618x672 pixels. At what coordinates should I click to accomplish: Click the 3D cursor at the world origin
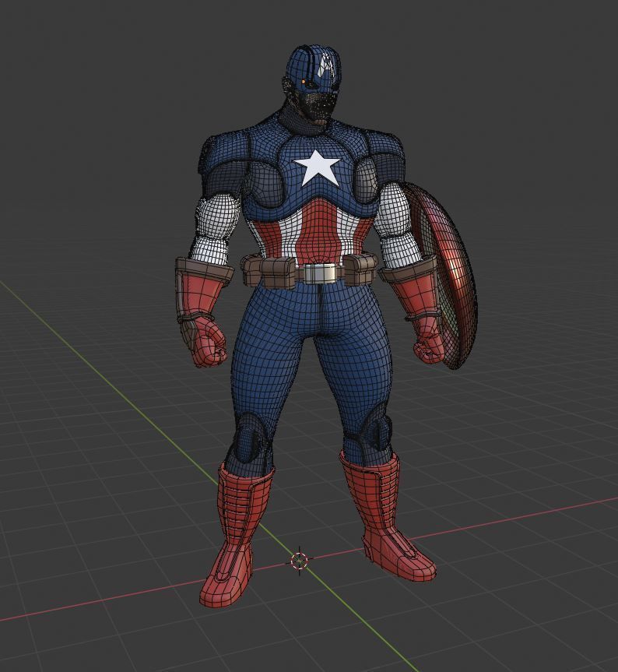[299, 560]
